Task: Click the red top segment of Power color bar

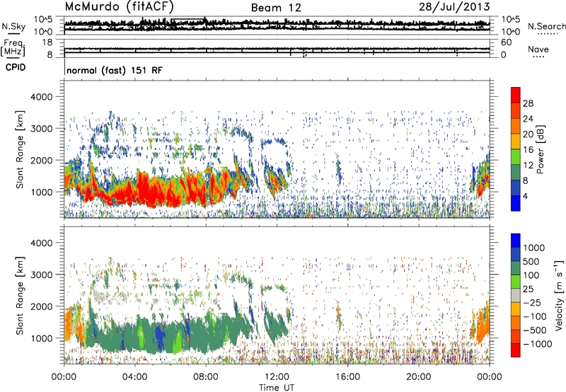Action: coord(516,95)
